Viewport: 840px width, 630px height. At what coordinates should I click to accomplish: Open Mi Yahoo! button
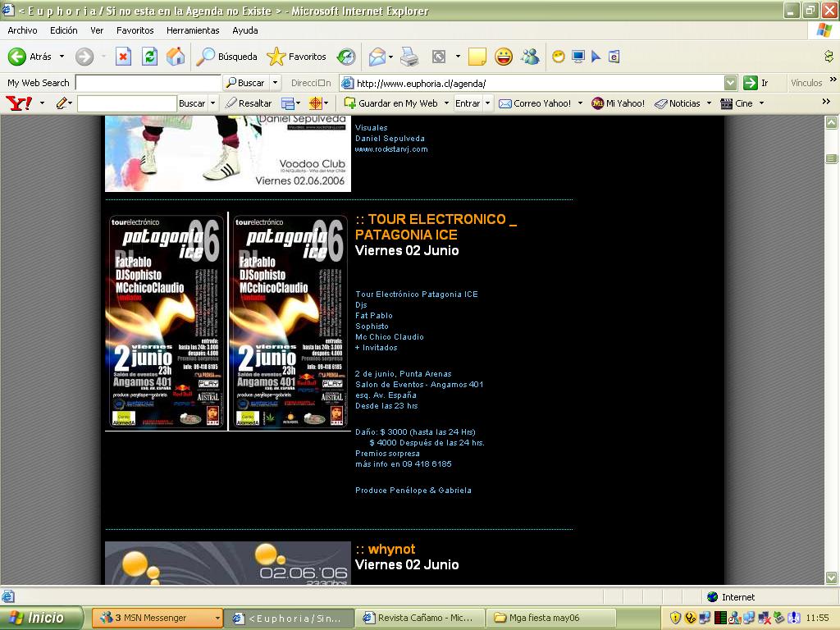pos(619,103)
